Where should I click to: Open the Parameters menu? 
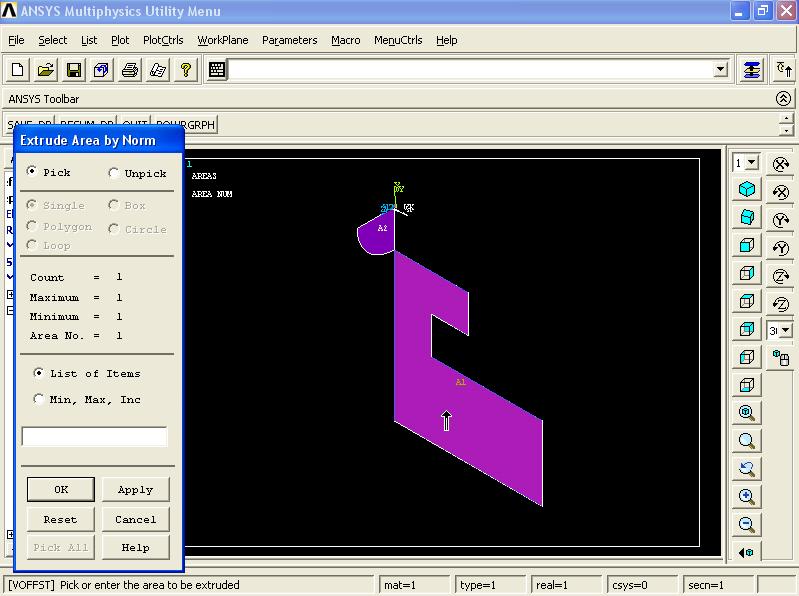tap(289, 40)
